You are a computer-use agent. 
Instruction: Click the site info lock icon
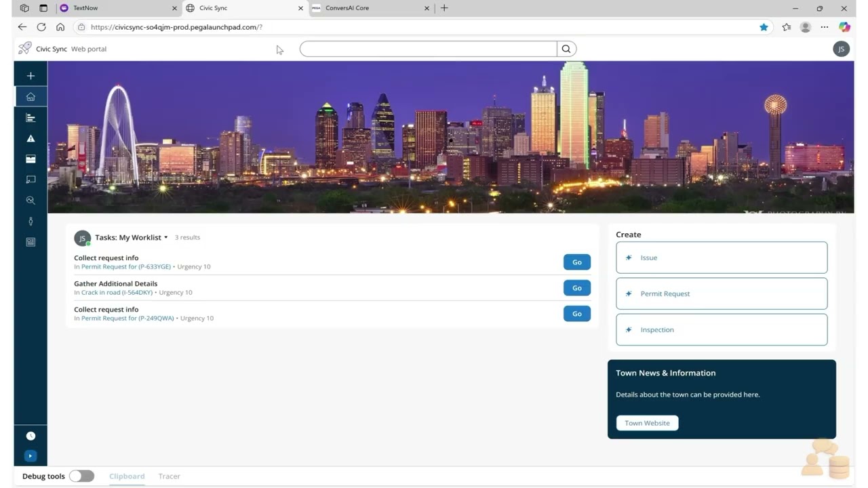(81, 27)
